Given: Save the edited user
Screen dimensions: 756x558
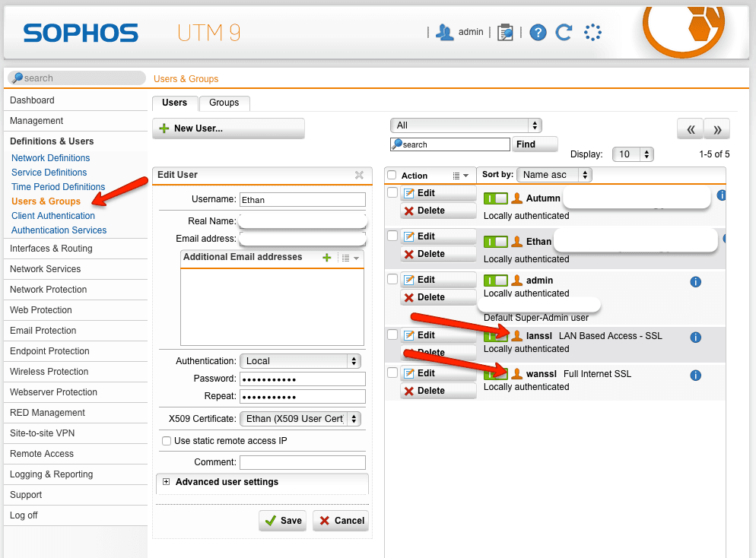Looking at the screenshot, I should pyautogui.click(x=283, y=521).
